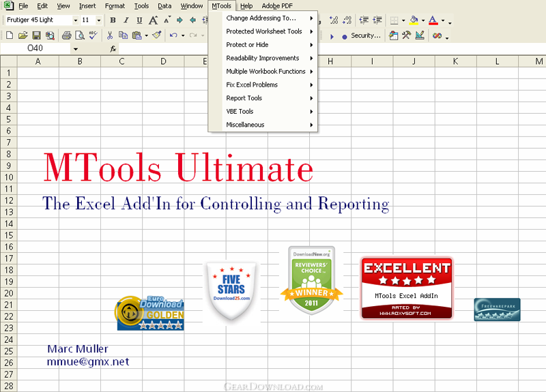Run the ABC spelling check

(x=93, y=35)
